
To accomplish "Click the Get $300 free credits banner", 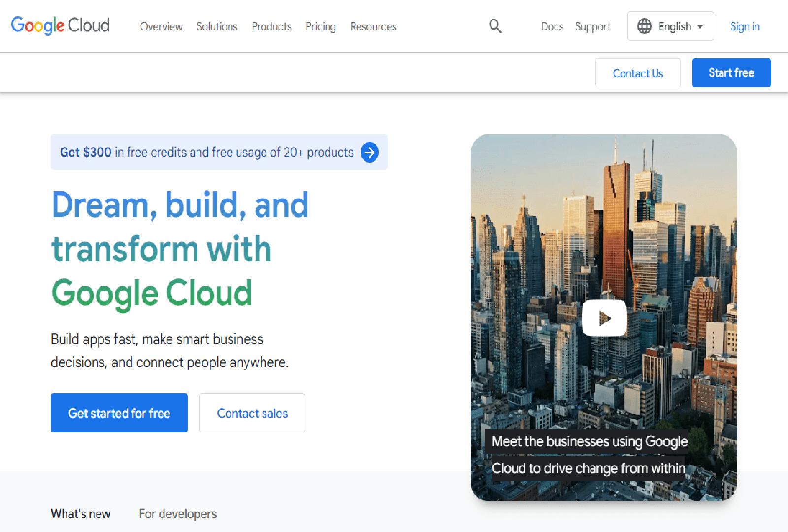I will click(207, 152).
